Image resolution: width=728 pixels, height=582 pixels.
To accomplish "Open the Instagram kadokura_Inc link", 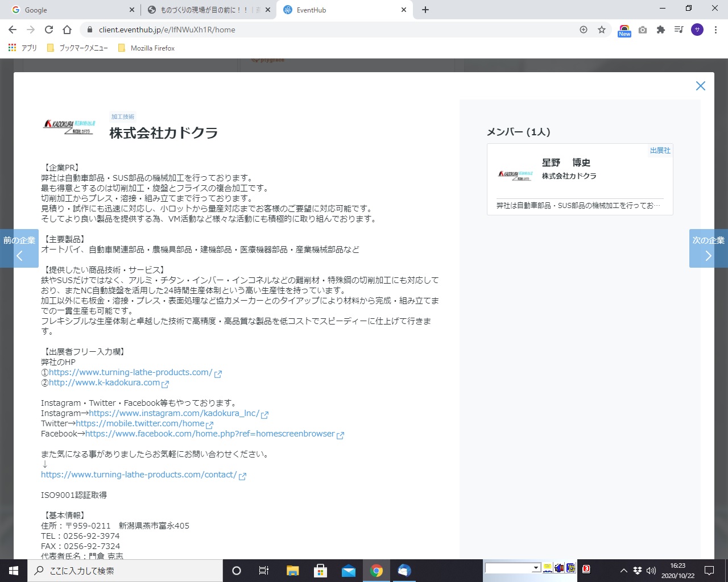I will click(174, 413).
